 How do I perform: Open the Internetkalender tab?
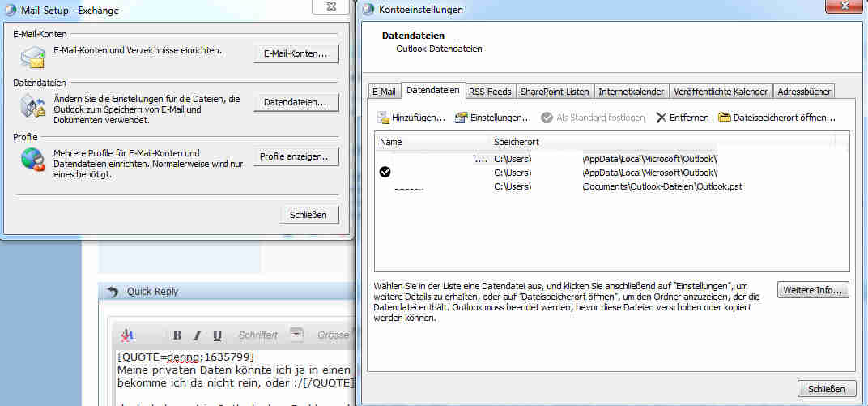[631, 92]
